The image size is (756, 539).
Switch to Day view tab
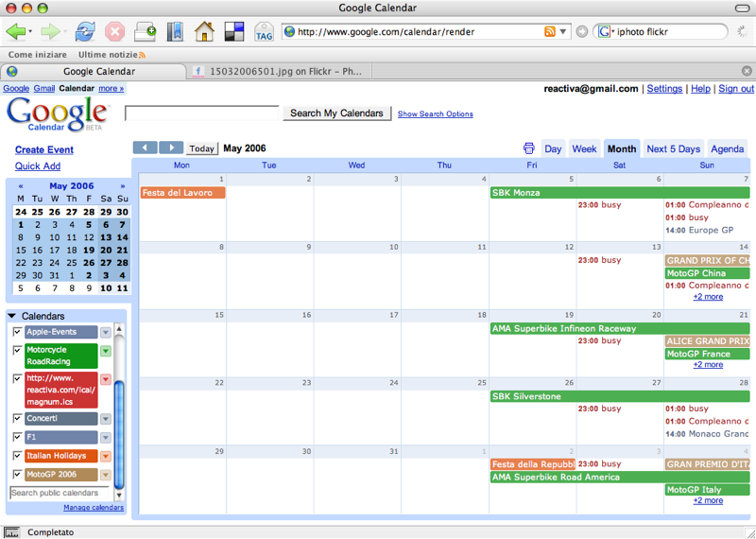(x=553, y=148)
